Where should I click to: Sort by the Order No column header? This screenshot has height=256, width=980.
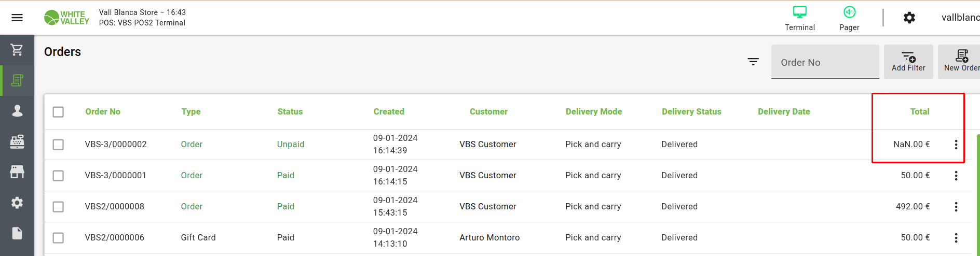(x=103, y=111)
